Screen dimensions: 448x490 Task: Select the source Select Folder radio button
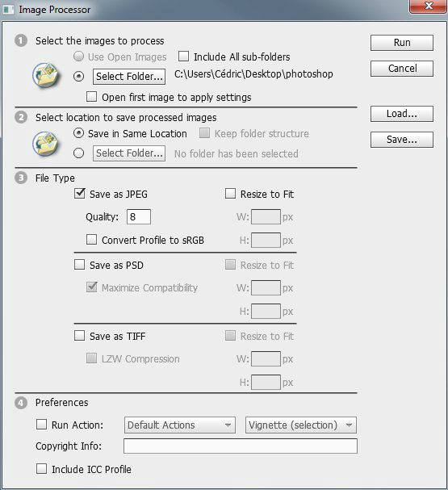78,76
